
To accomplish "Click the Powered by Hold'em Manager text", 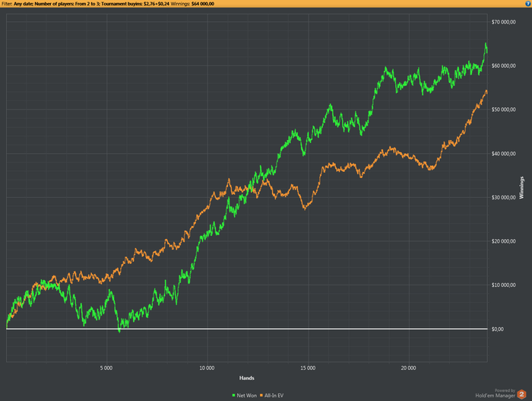I will pos(495,393).
